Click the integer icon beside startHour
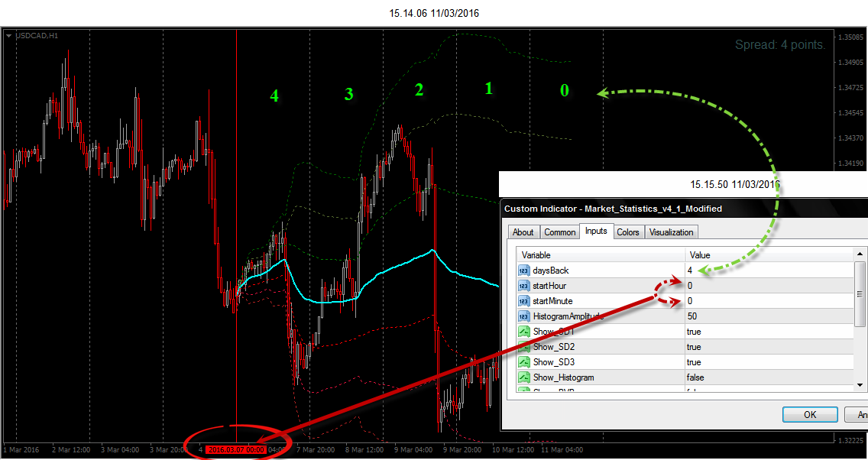Screen dimensions: 868x460 (523, 286)
